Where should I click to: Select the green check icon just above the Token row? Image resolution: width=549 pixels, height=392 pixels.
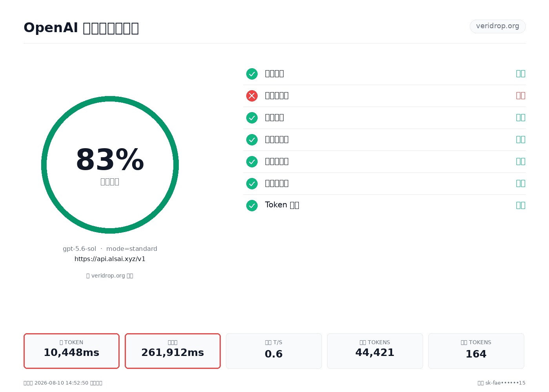pyautogui.click(x=252, y=183)
